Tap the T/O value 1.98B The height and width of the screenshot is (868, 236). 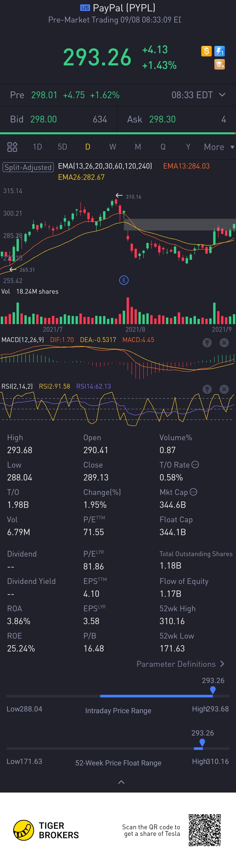(18, 505)
